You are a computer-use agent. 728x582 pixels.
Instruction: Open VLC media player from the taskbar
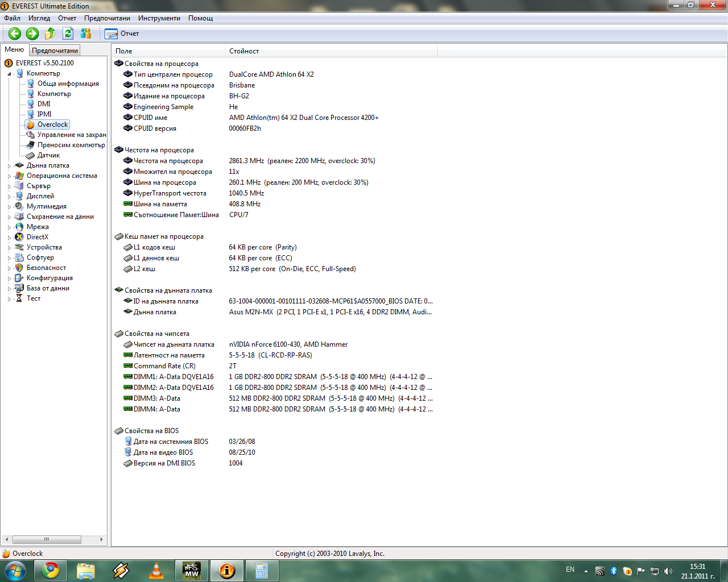[x=156, y=570]
